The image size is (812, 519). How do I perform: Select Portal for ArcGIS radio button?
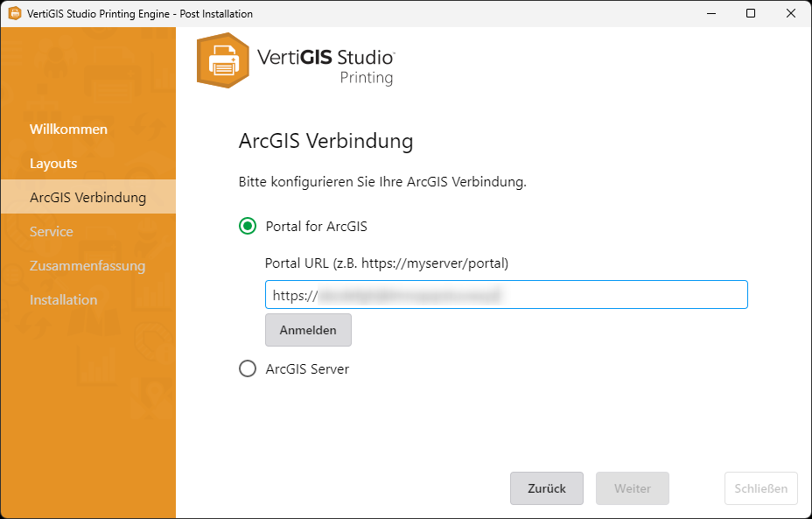tap(247, 225)
